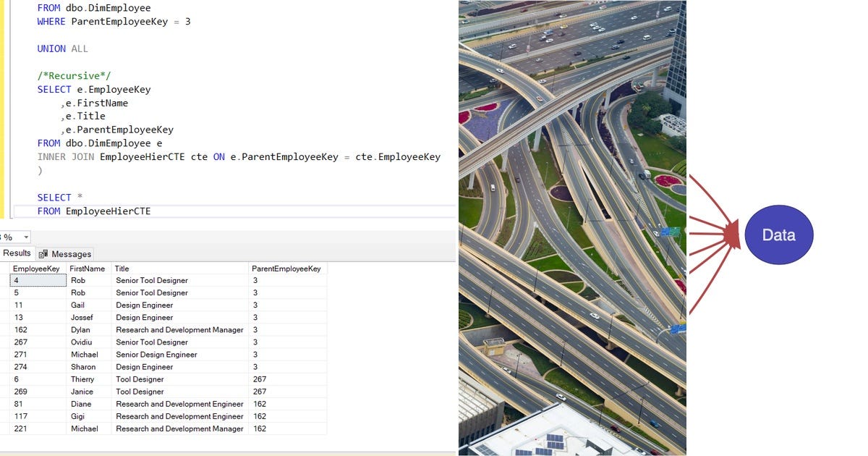Select the EmployeeKey column header

coord(36,268)
